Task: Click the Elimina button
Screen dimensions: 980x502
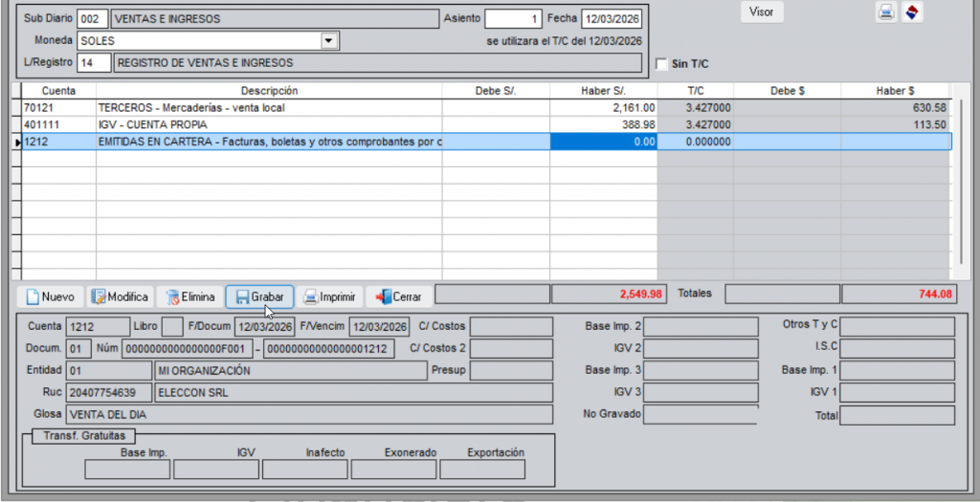Action: click(190, 296)
